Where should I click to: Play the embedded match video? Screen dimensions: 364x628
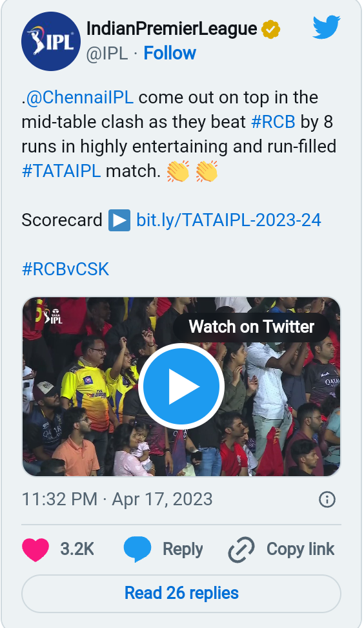click(x=181, y=386)
